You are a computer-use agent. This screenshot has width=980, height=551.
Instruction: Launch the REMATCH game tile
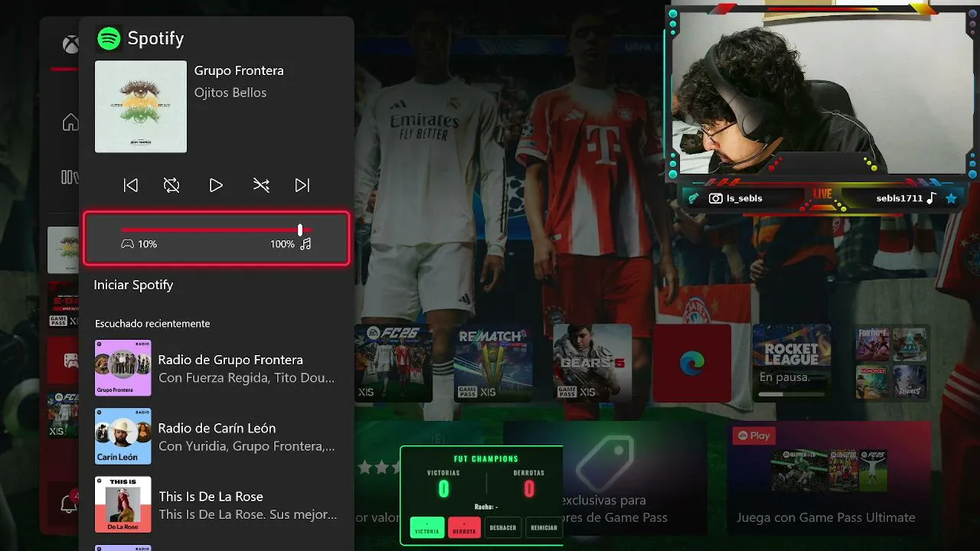tap(492, 363)
